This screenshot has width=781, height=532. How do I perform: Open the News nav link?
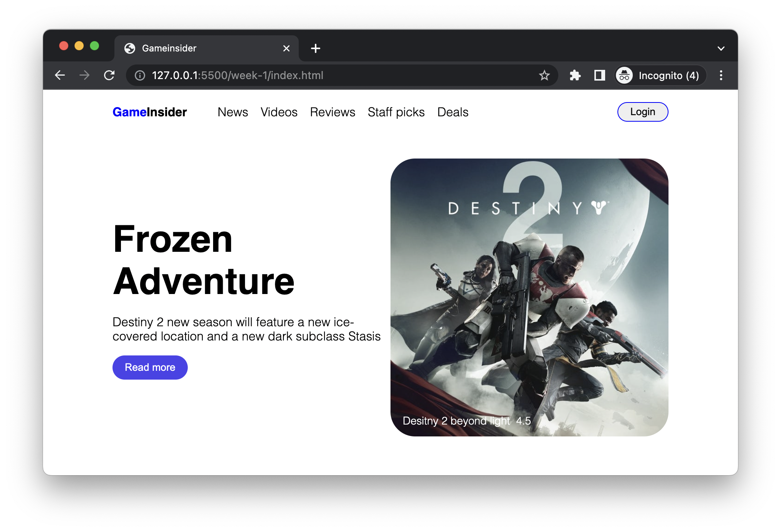(233, 112)
